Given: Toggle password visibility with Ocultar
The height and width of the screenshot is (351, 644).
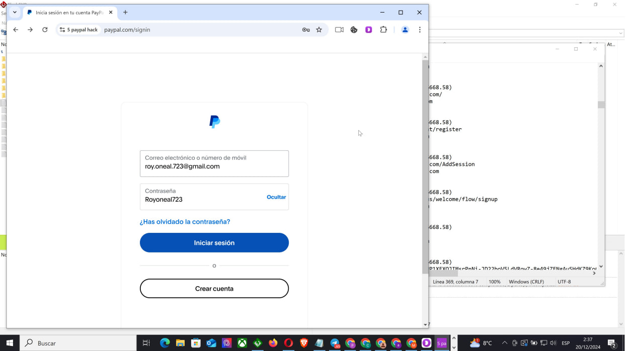Looking at the screenshot, I should [276, 197].
